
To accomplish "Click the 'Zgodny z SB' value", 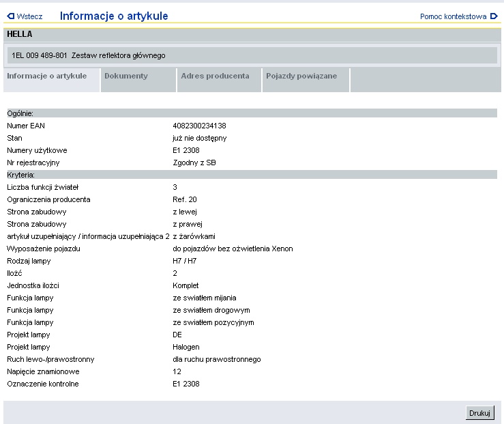I will tap(194, 162).
